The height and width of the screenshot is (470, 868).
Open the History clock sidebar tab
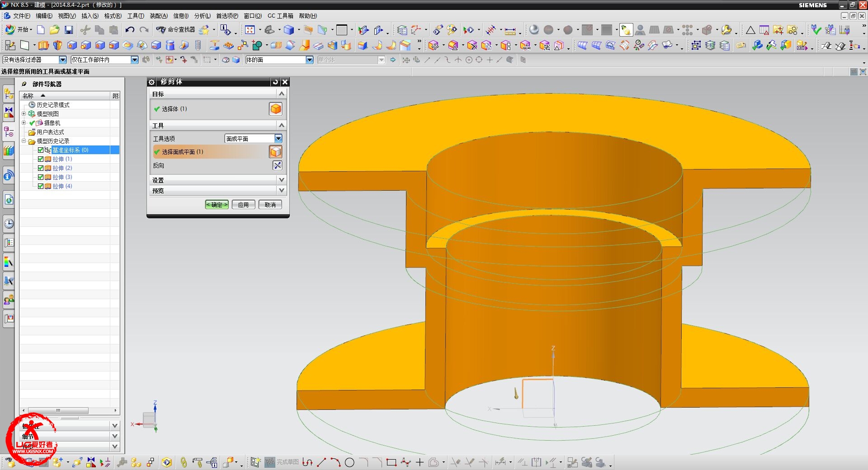pyautogui.click(x=9, y=224)
